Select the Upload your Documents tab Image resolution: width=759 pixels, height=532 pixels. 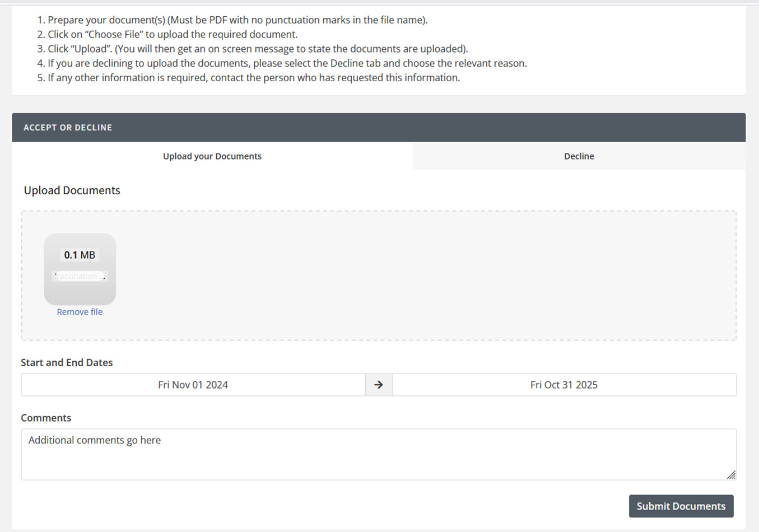pyautogui.click(x=212, y=156)
